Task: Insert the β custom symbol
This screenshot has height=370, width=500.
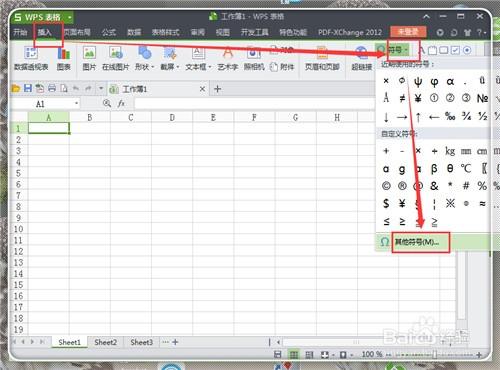Action: [x=434, y=169]
